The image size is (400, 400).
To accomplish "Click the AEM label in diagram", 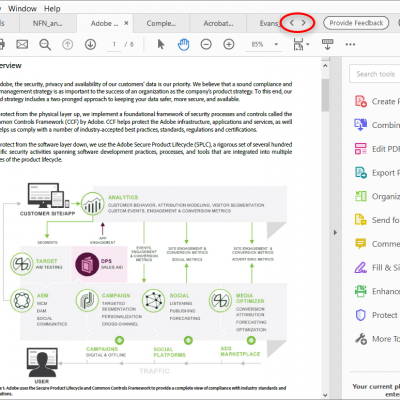I will point(42,295).
